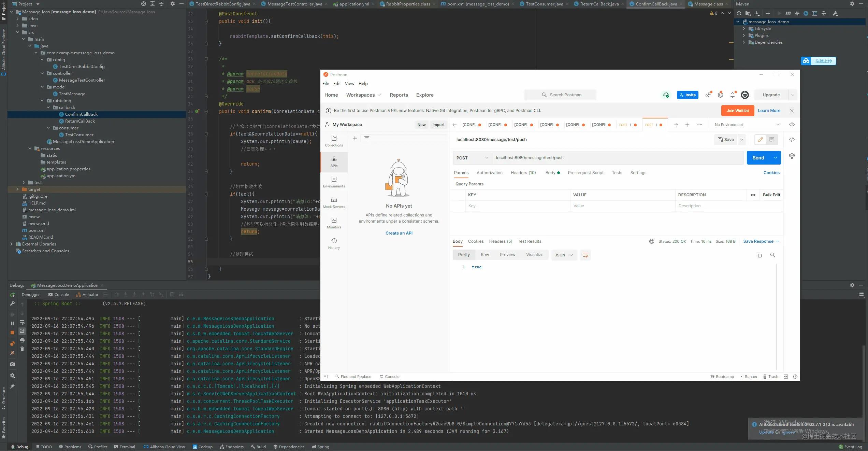Click the blue Send button
The height and width of the screenshot is (451, 868).
click(758, 158)
